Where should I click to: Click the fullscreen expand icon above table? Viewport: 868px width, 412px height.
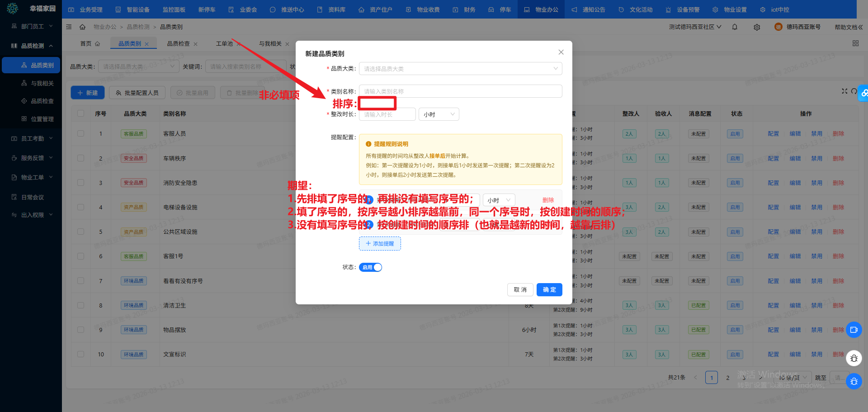click(x=844, y=91)
